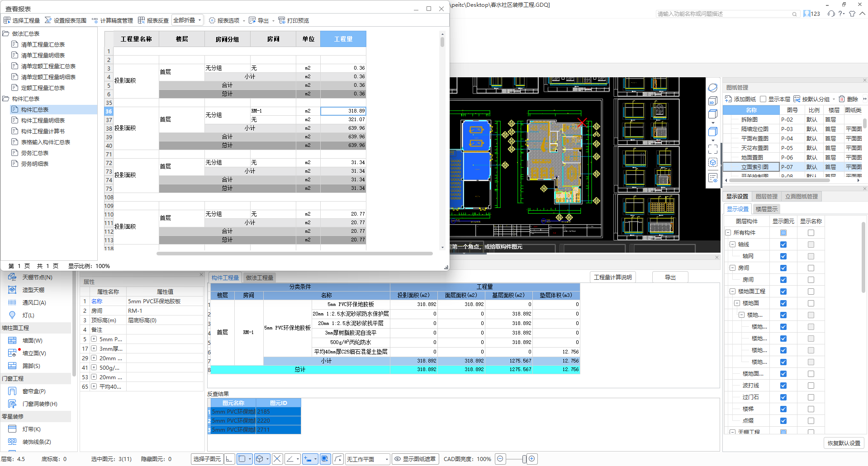Expand property row 5 '5mm P...'

point(94,339)
